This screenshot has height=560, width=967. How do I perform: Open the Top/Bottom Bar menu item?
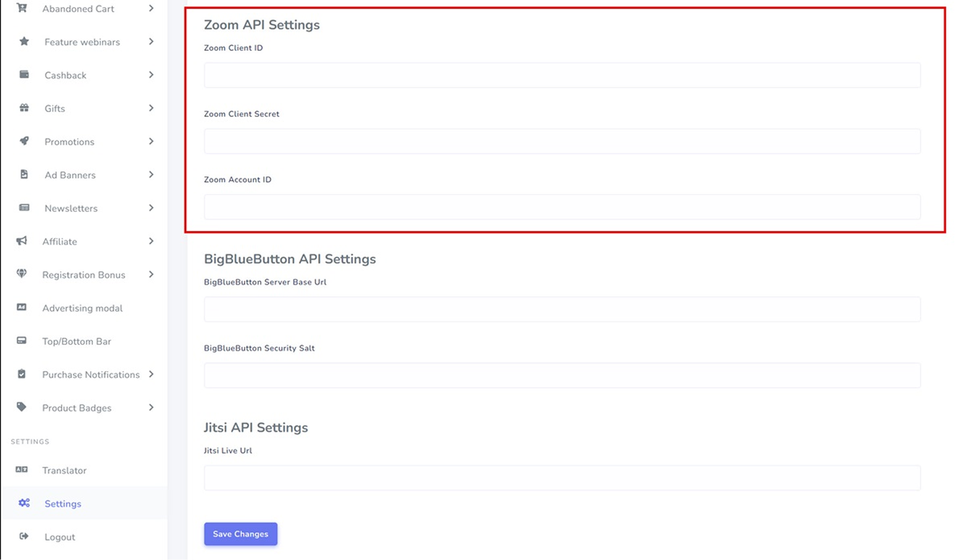76,341
